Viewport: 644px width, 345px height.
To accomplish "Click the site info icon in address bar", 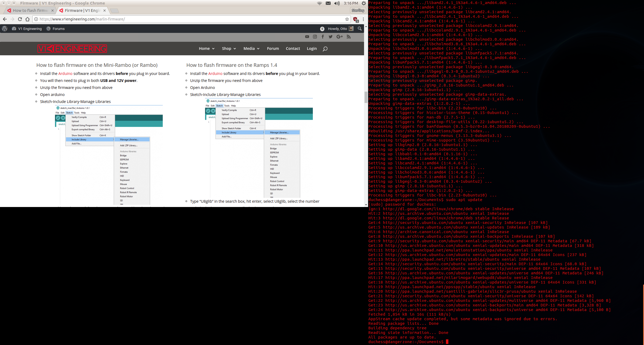I will (x=36, y=19).
